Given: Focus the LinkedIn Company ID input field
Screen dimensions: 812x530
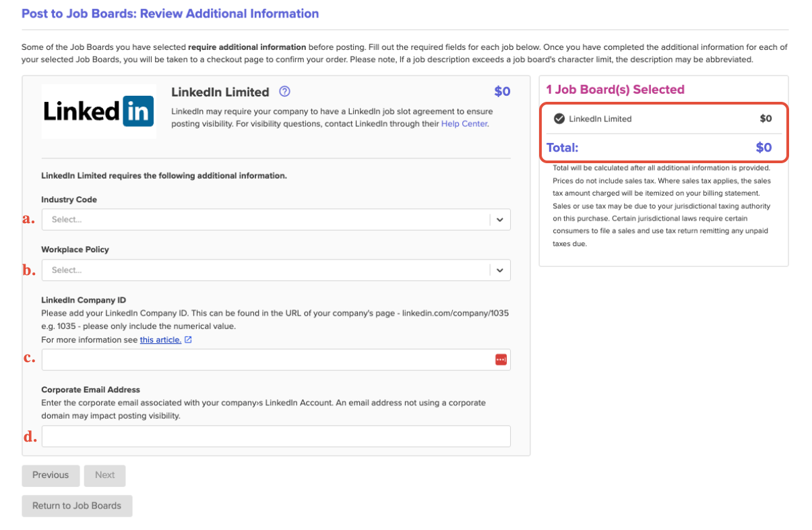Looking at the screenshot, I should (276, 360).
